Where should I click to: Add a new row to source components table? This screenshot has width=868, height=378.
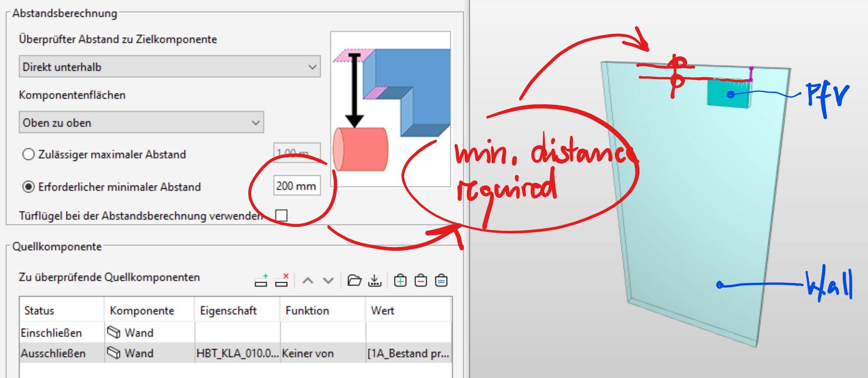click(261, 280)
